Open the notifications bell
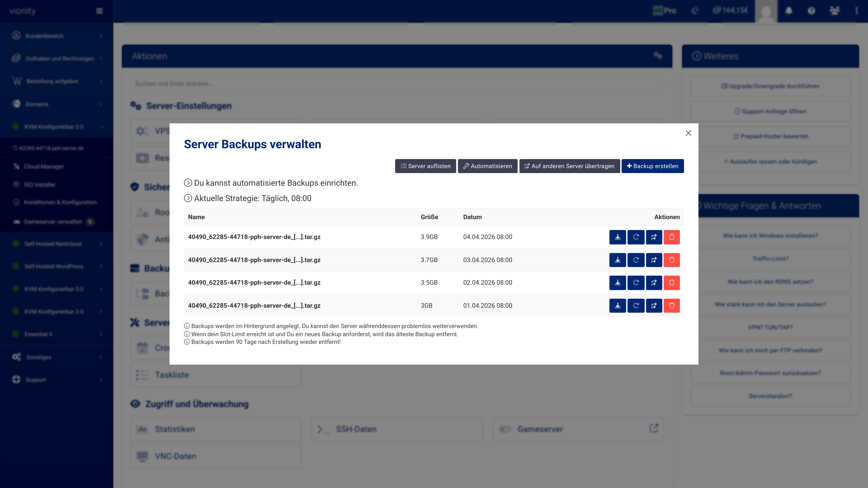Viewport: 868px width, 488px height. [x=789, y=11]
